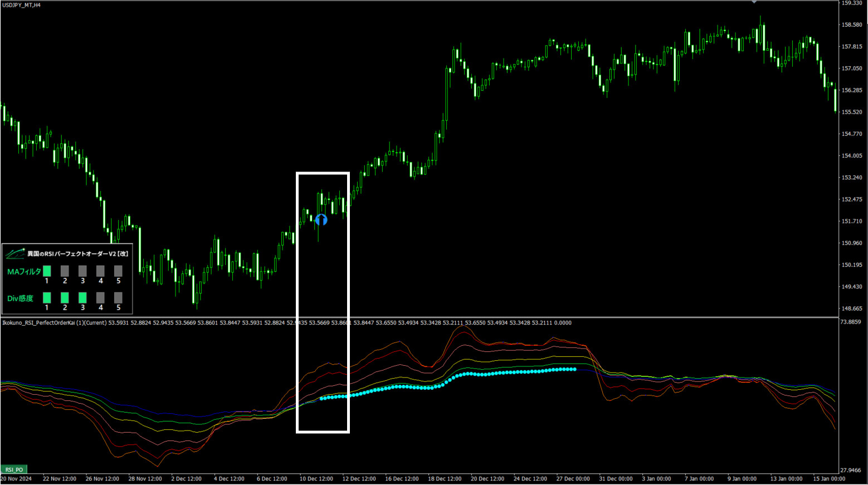Click the blue up-arrow signal on the chart
Viewport: 868px width, 485px height.
321,220
